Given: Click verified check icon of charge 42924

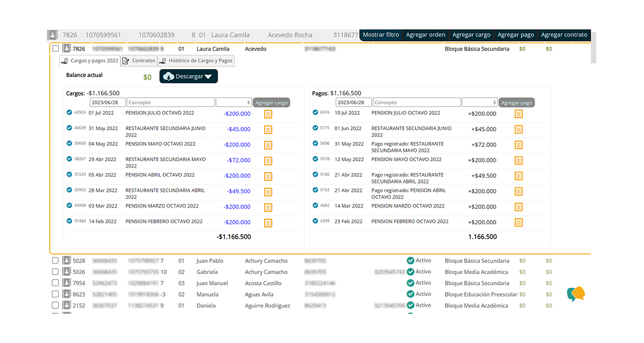Looking at the screenshot, I should click(69, 112).
